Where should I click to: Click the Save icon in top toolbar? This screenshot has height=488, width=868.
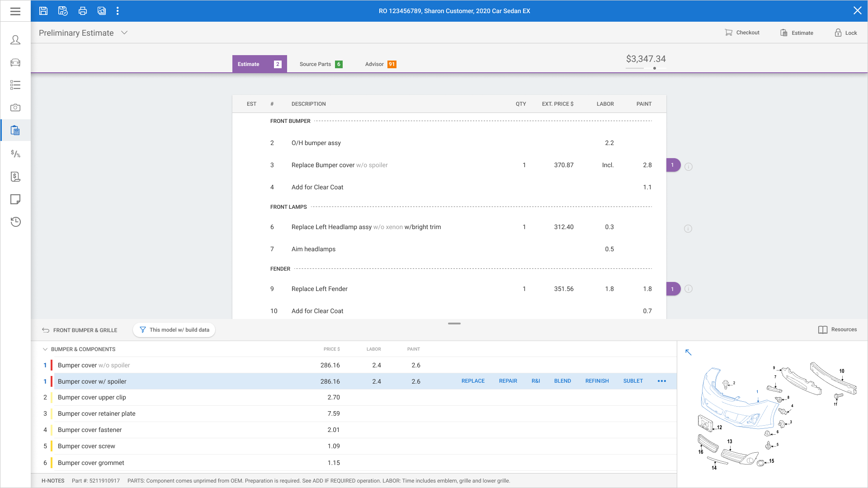(x=43, y=11)
